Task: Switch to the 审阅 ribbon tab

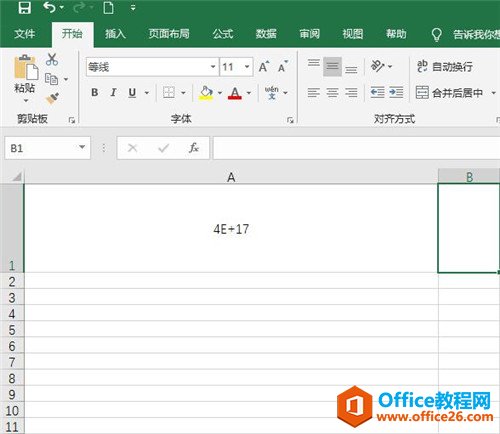Action: point(309,33)
